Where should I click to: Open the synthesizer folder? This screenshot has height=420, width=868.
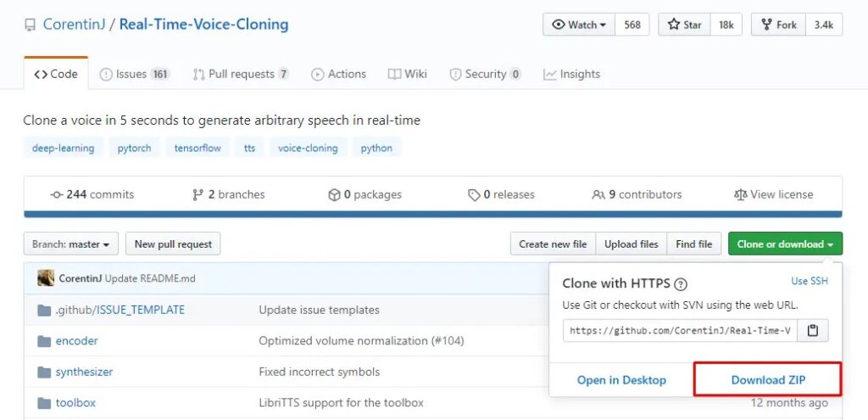84,372
